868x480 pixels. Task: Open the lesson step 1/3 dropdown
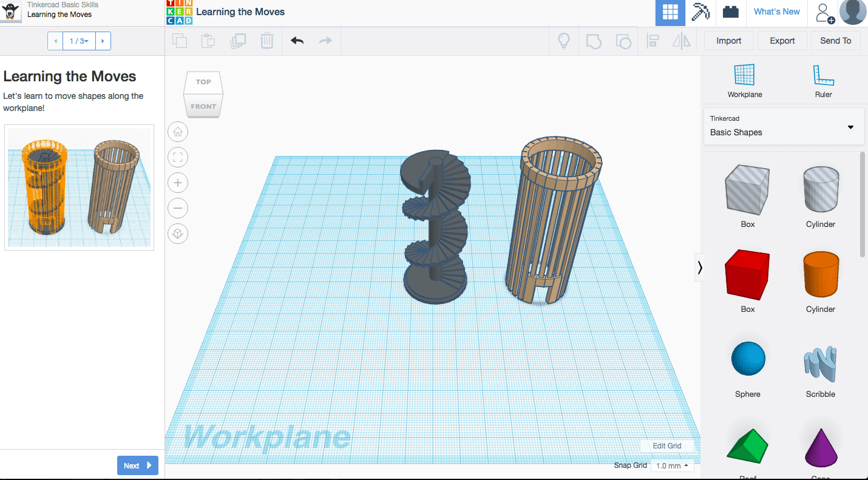pyautogui.click(x=79, y=41)
